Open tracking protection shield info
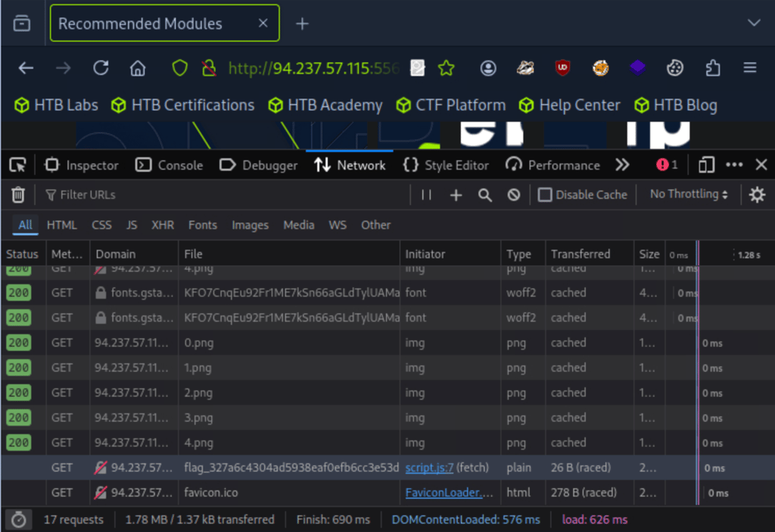 click(179, 68)
